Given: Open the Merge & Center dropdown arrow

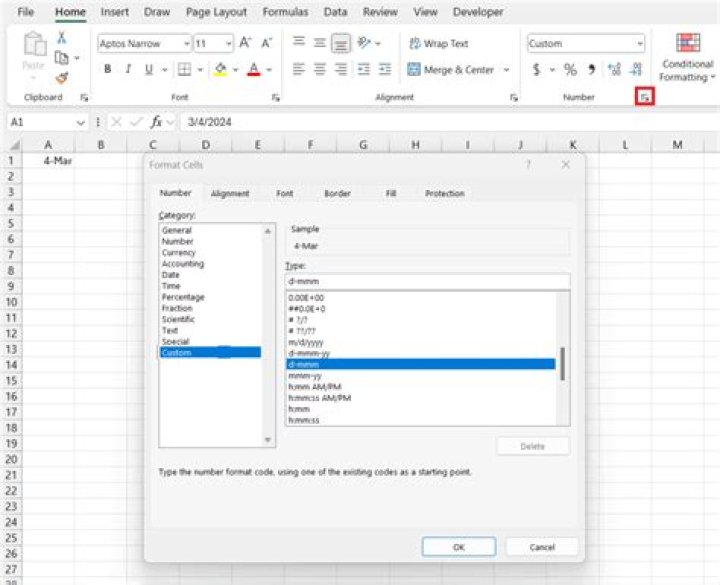Looking at the screenshot, I should coord(506,70).
